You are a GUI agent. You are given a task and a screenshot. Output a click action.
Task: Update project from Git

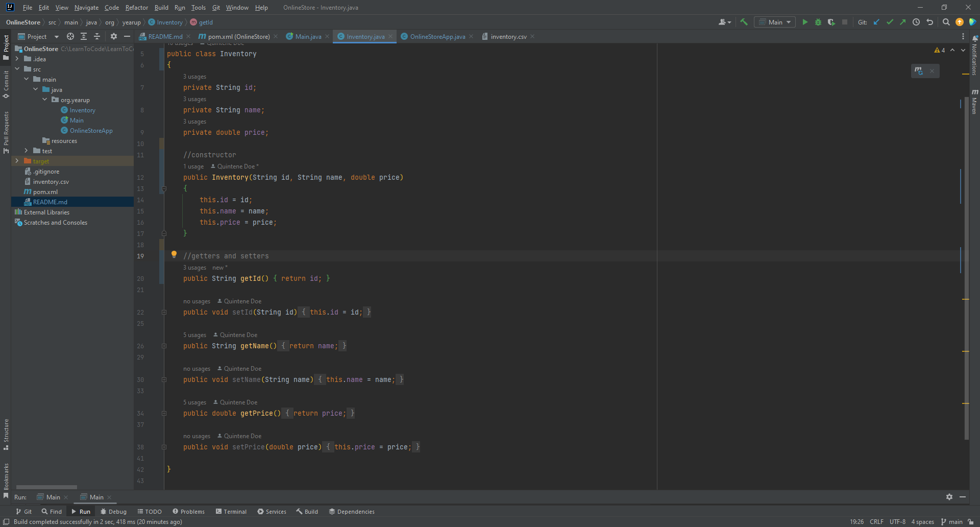point(877,22)
